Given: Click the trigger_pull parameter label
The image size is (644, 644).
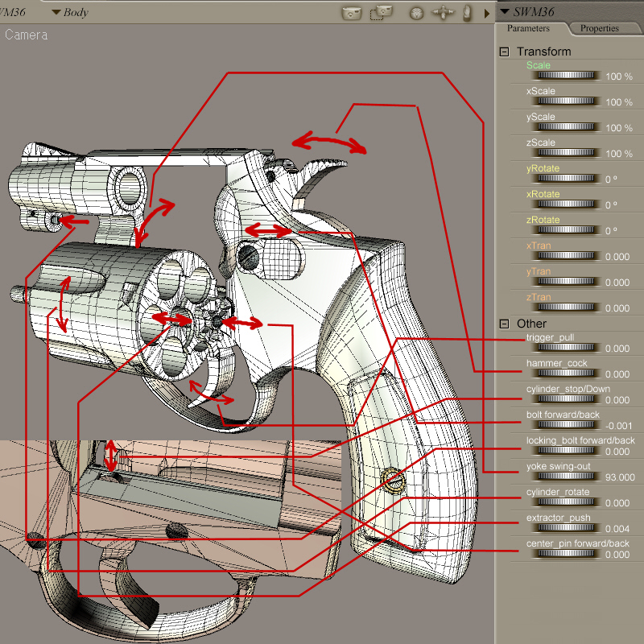Looking at the screenshot, I should click(551, 337).
